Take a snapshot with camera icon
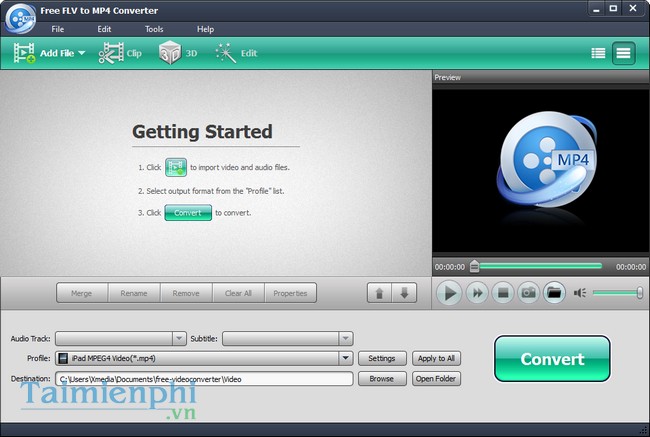 click(x=529, y=293)
